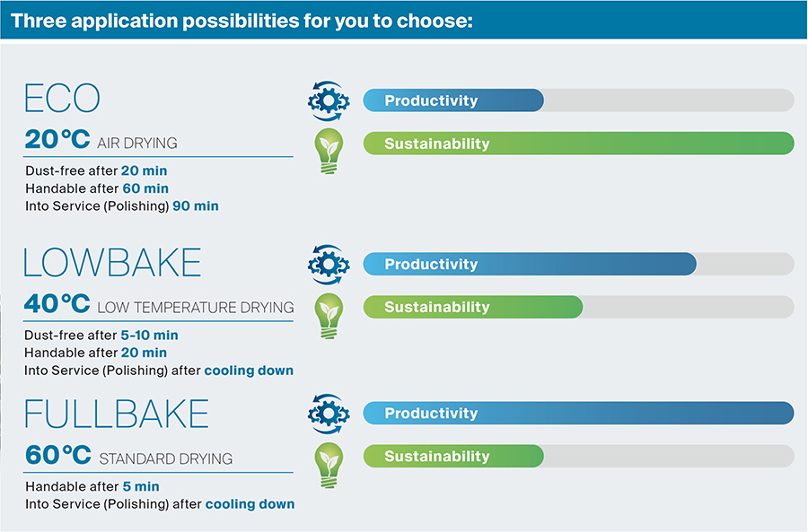
Task: Select the FULLBAKE Productivity full bar
Action: [x=579, y=413]
